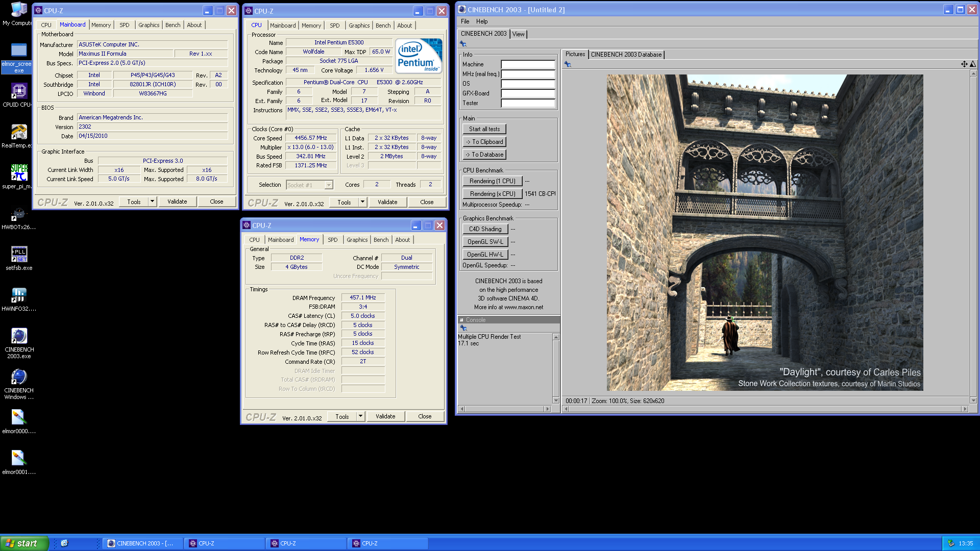Click To Database button

click(x=484, y=155)
